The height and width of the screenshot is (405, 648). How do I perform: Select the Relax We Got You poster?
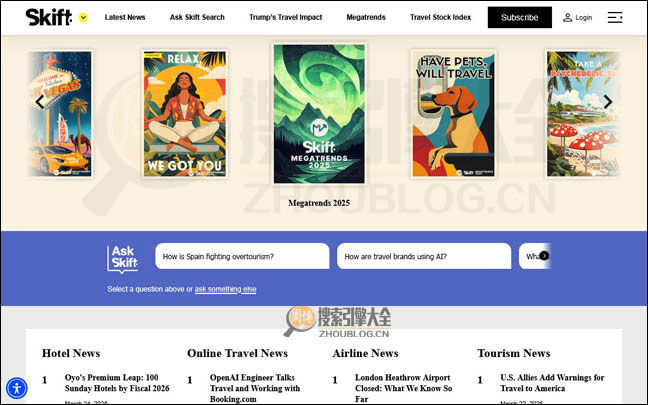click(185, 114)
